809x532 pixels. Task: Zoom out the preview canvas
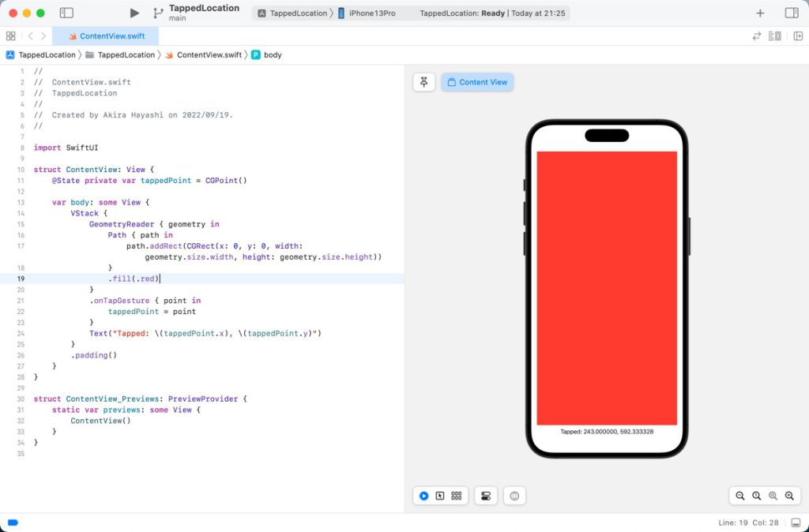[x=739, y=496]
